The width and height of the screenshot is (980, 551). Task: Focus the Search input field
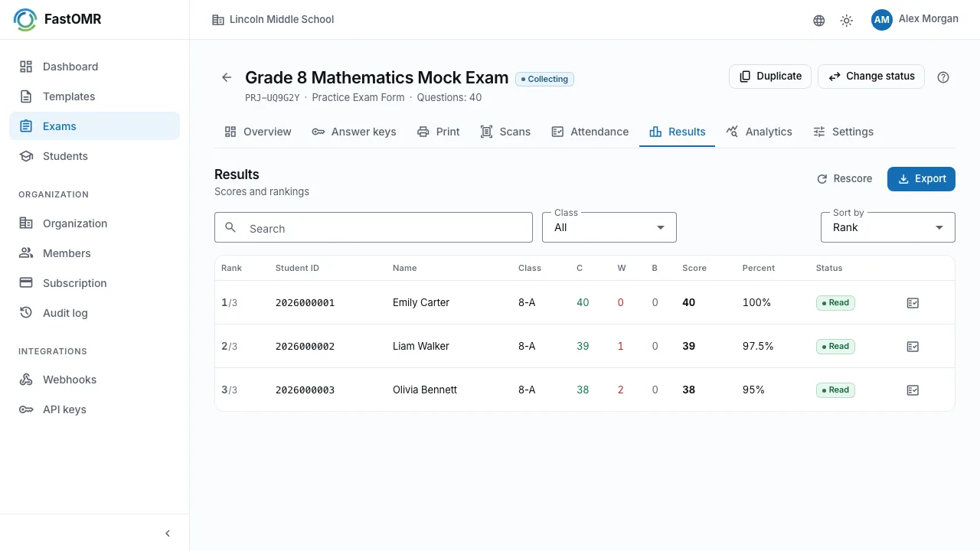point(374,227)
